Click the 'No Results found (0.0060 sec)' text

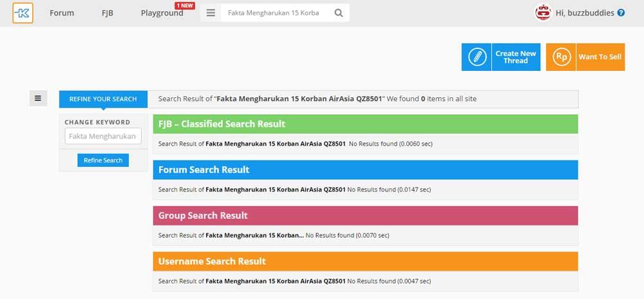[391, 144]
